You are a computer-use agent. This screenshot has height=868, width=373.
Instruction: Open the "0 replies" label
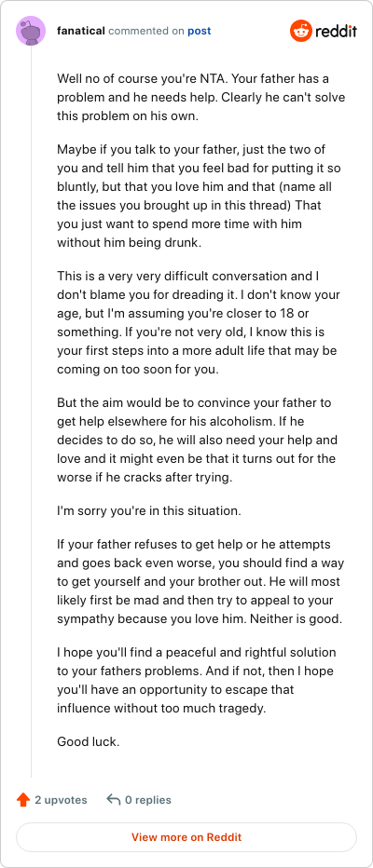(148, 800)
